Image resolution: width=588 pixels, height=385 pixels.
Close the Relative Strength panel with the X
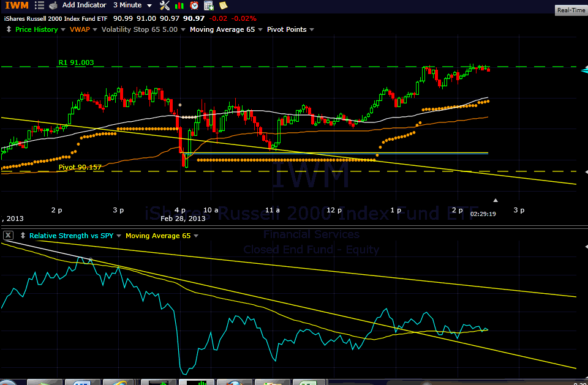coord(9,236)
